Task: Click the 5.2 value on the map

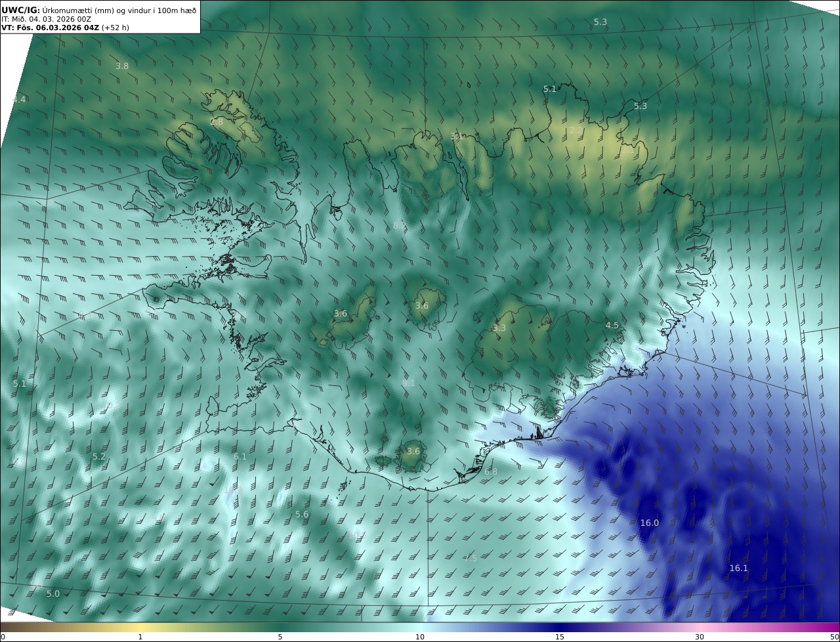Action: [x=99, y=456]
